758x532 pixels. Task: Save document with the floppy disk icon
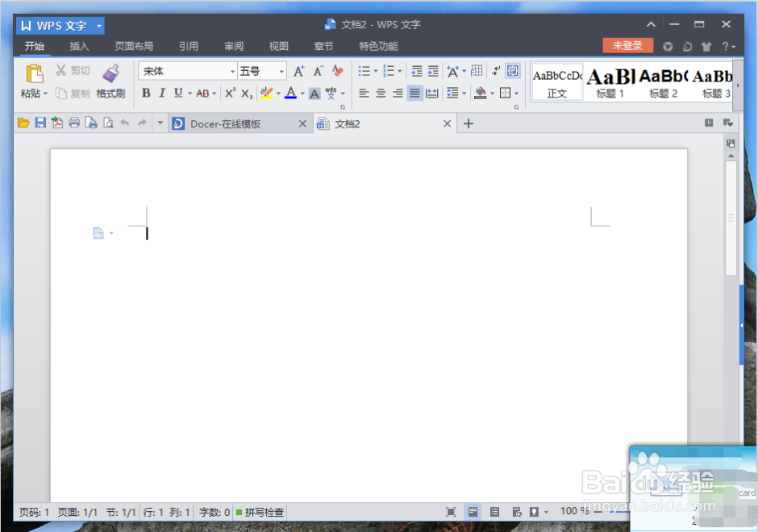point(40,123)
